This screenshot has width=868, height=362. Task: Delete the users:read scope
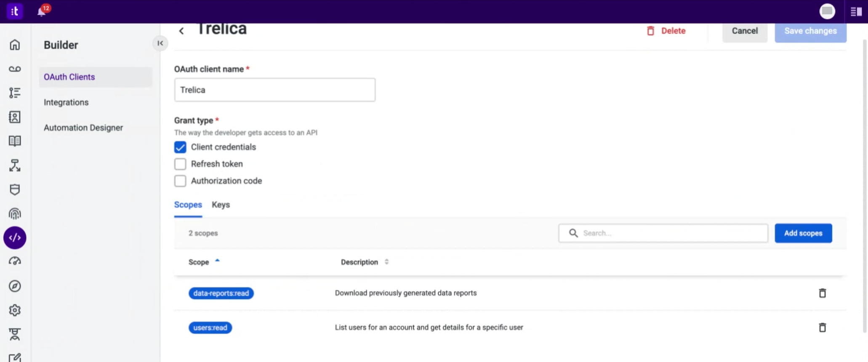[x=822, y=327]
